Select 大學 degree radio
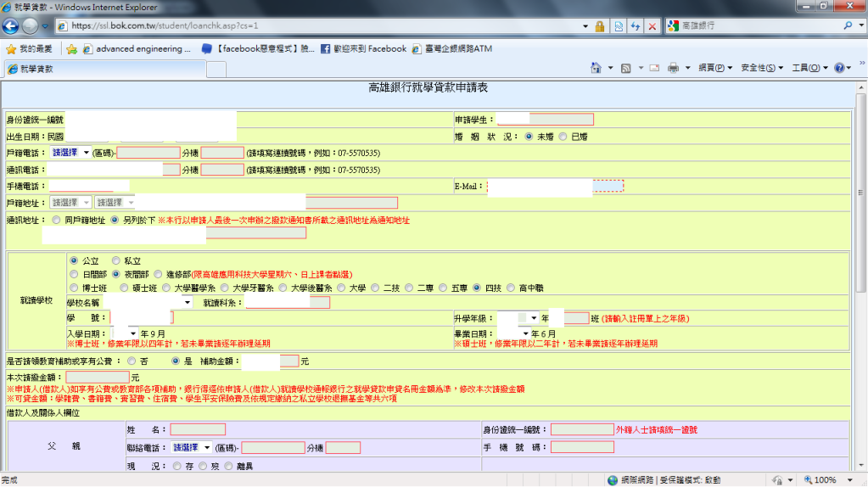The image size is (868, 487). (x=342, y=288)
